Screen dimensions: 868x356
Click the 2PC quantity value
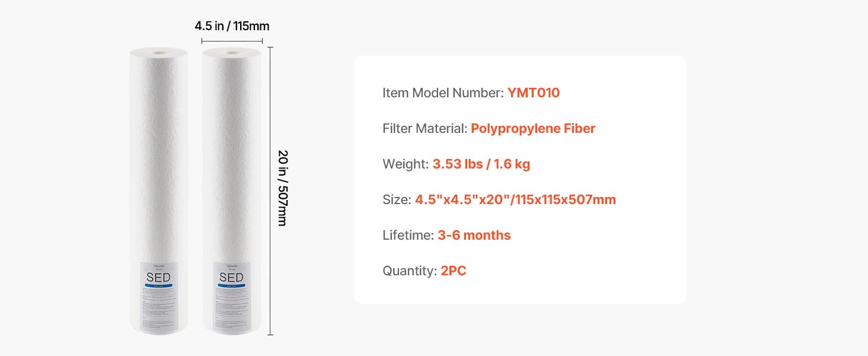453,271
